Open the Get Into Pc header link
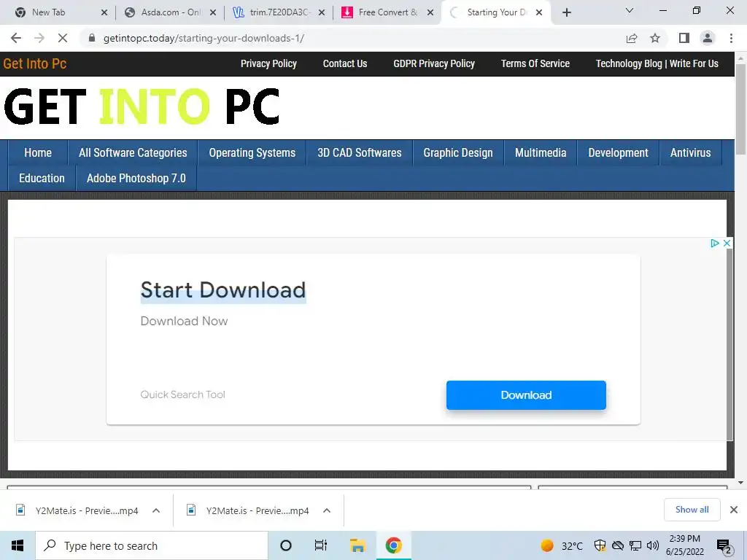 click(x=35, y=63)
